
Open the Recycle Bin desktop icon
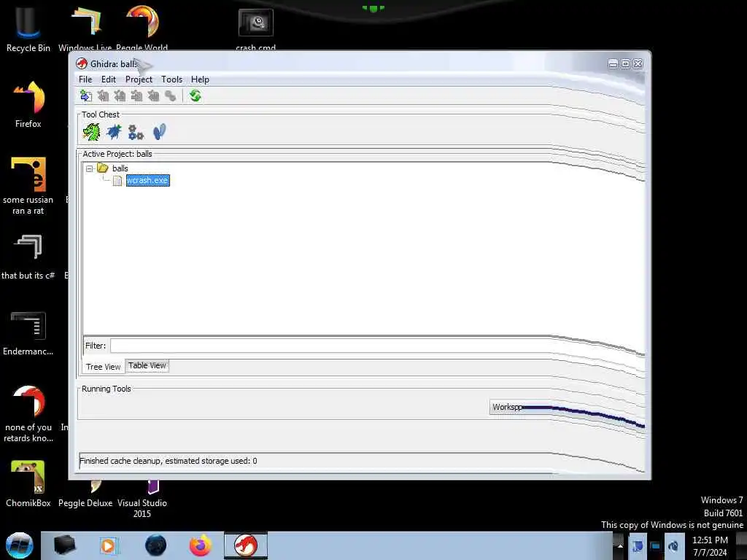click(28, 29)
